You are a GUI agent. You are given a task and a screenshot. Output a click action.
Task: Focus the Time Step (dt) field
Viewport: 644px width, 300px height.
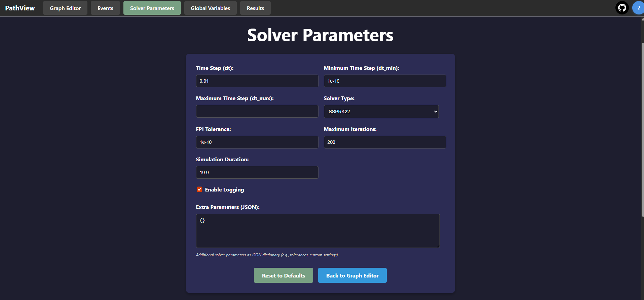tap(257, 81)
